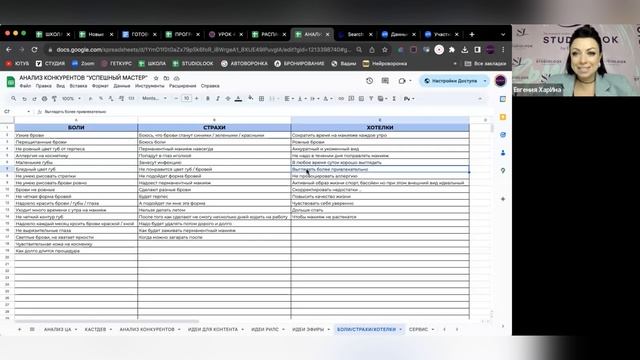Activate the paint format tool

[54, 98]
